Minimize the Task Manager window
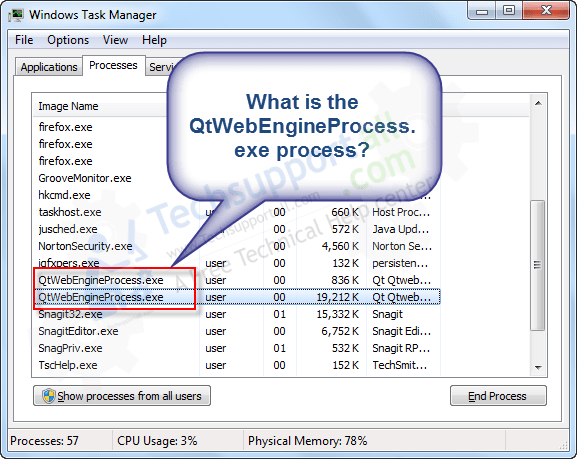The width and height of the screenshot is (577, 459). coord(482,11)
